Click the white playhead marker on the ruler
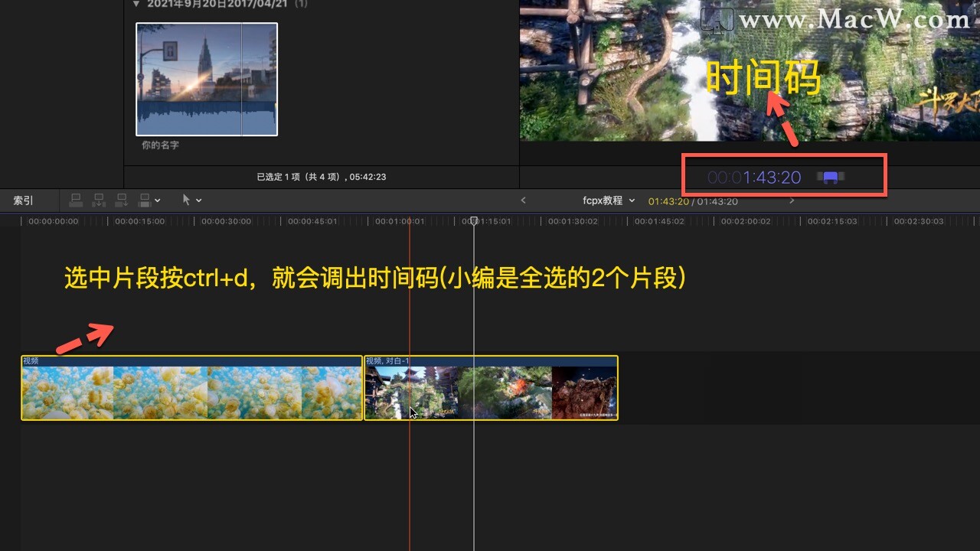This screenshot has height=551, width=980. pos(474,221)
